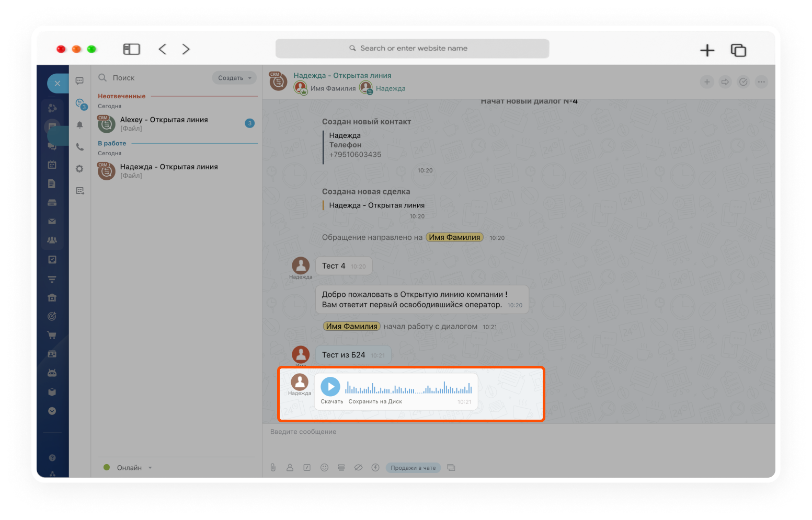
Task: Toggle hidden message eye icon
Action: (x=358, y=468)
